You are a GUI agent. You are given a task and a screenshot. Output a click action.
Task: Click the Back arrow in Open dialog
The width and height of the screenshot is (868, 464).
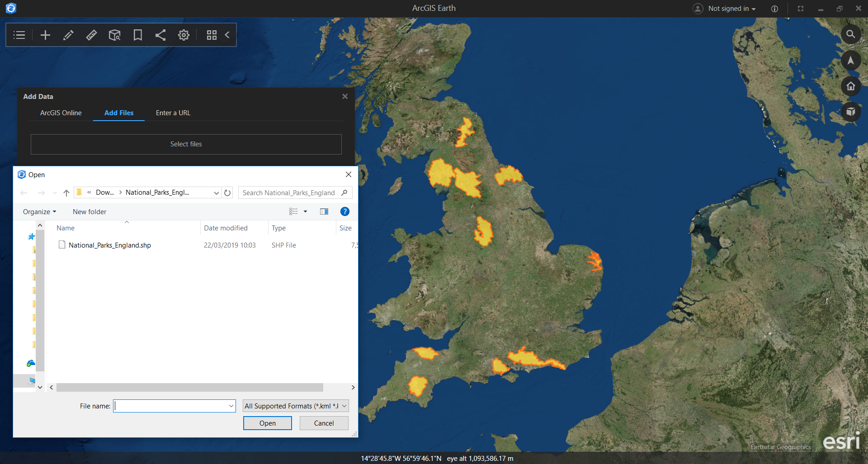tap(24, 193)
